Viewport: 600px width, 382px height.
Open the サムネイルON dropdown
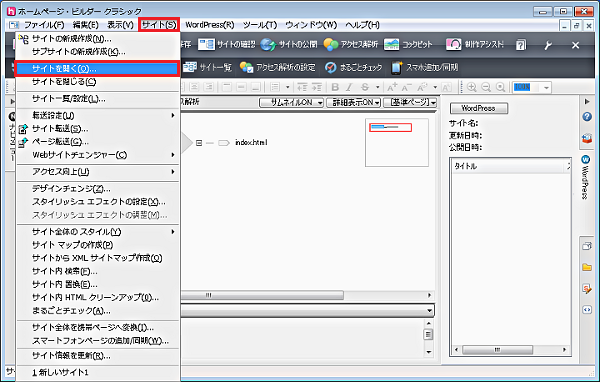[291, 103]
